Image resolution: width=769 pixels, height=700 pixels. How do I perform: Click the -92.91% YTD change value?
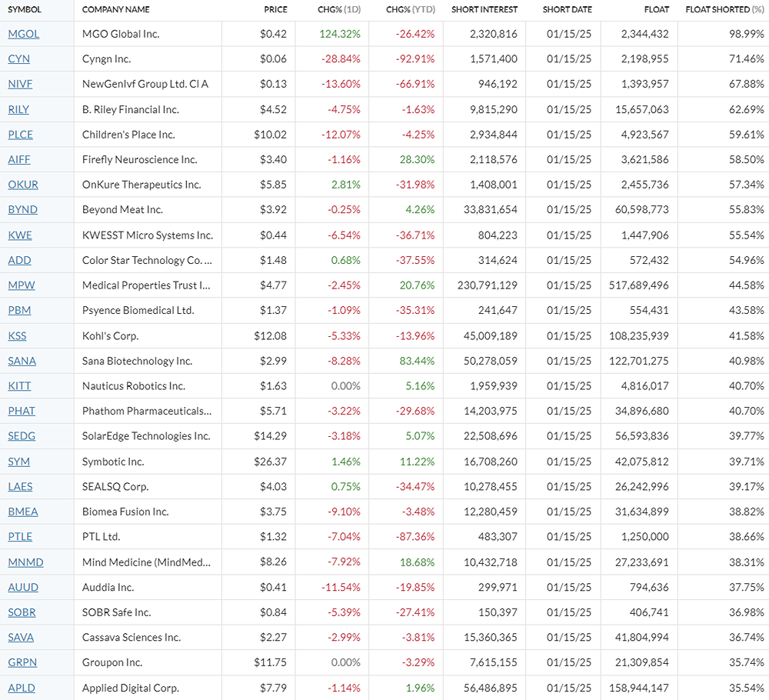[415, 59]
